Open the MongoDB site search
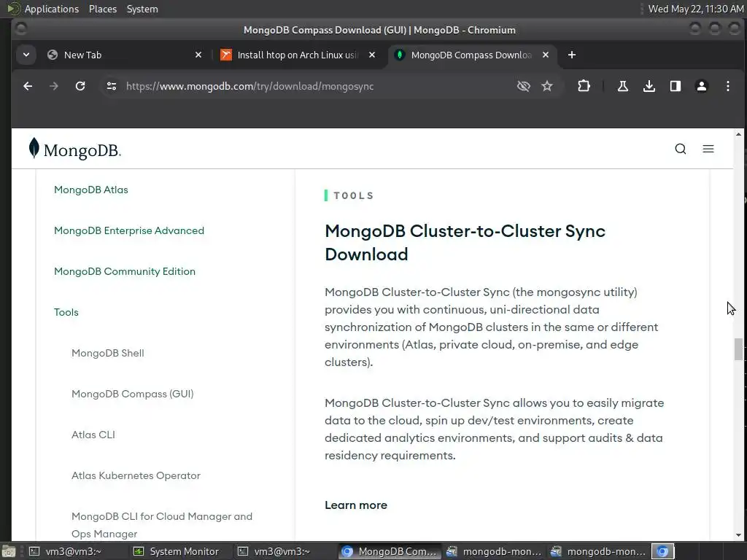The image size is (747, 560). click(681, 149)
